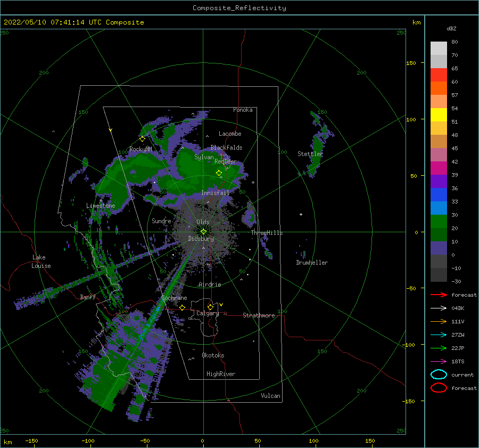Click the Airdrie city label

point(210,284)
